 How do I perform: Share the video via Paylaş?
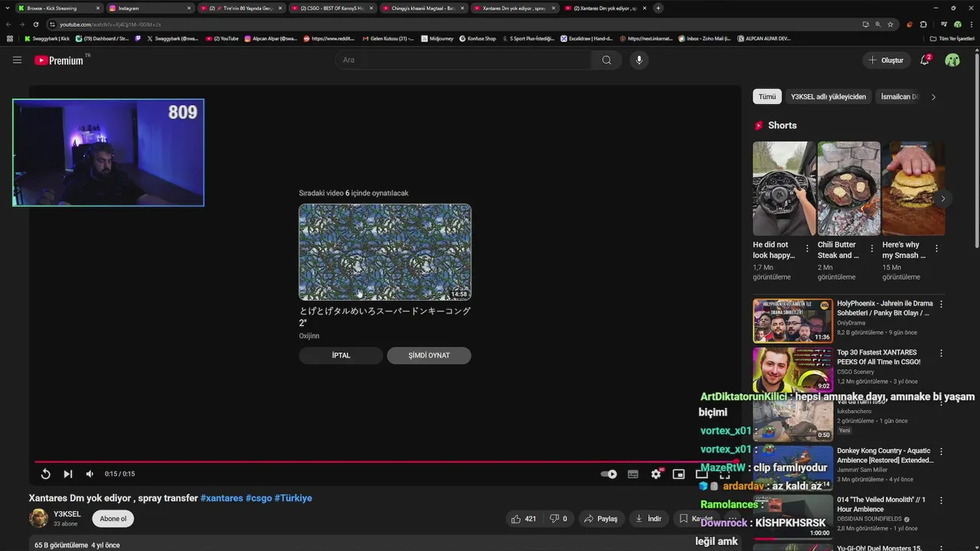pos(600,518)
